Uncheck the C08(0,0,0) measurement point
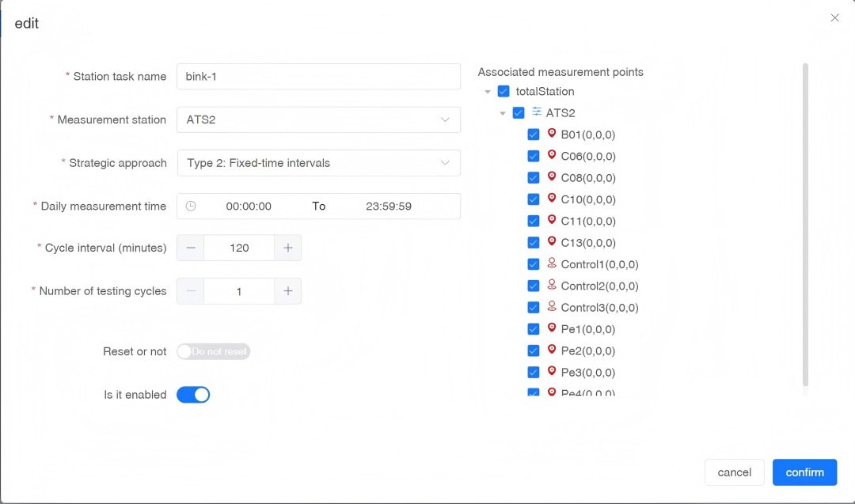The image size is (855, 504). point(534,178)
